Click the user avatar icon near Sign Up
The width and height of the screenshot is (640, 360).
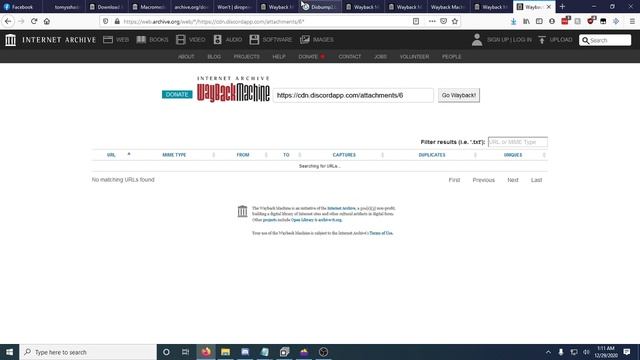click(x=477, y=40)
